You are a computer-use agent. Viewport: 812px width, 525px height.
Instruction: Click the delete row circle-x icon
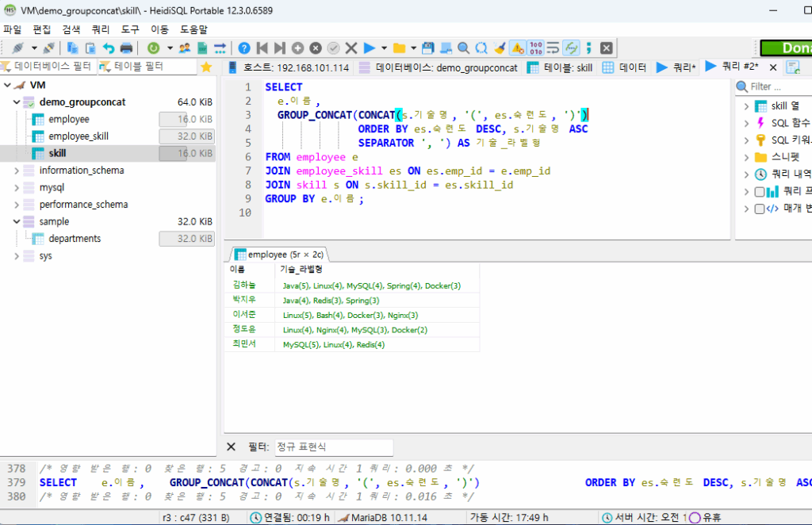coord(316,48)
